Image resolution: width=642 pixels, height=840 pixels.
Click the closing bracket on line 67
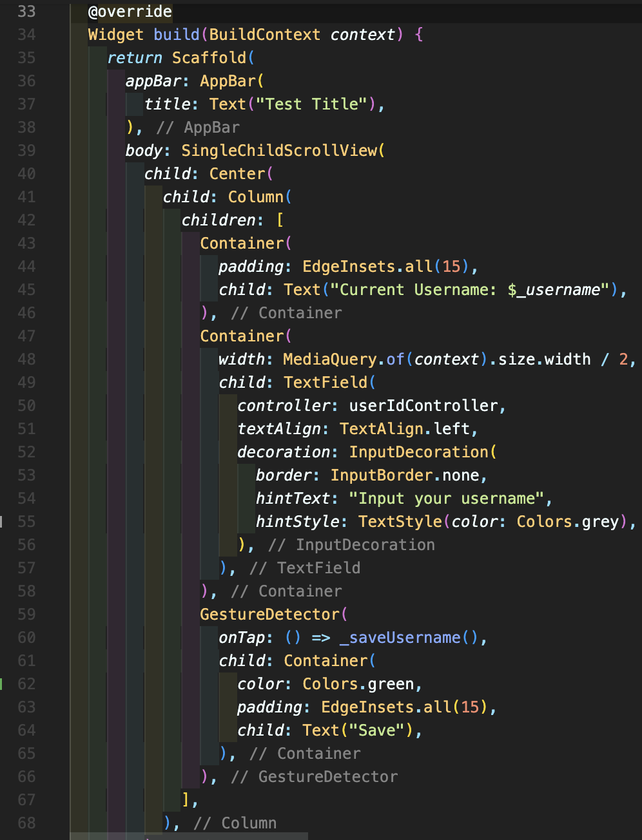click(186, 800)
